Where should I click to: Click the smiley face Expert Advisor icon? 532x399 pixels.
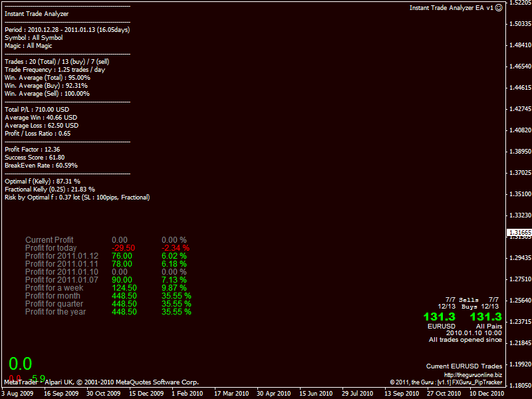pyautogui.click(x=499, y=8)
